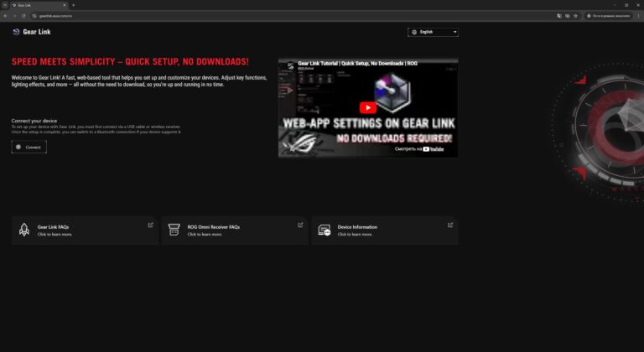Play the Gear Link Tutorial video
Image resolution: width=644 pixels, height=352 pixels.
[x=368, y=107]
